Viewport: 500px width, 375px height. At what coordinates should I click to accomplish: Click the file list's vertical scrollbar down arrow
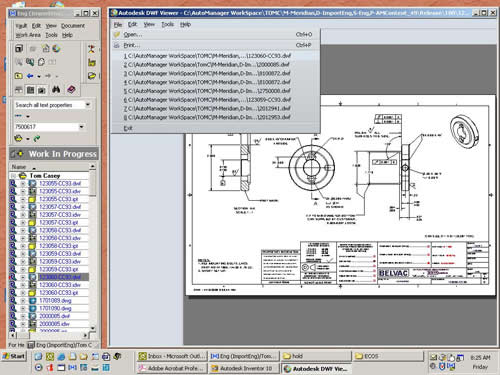tap(93, 328)
